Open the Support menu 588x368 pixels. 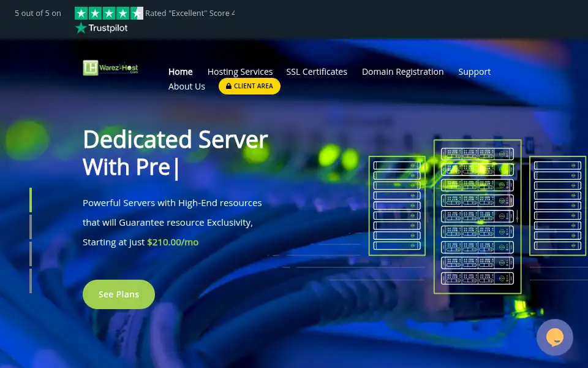click(474, 72)
